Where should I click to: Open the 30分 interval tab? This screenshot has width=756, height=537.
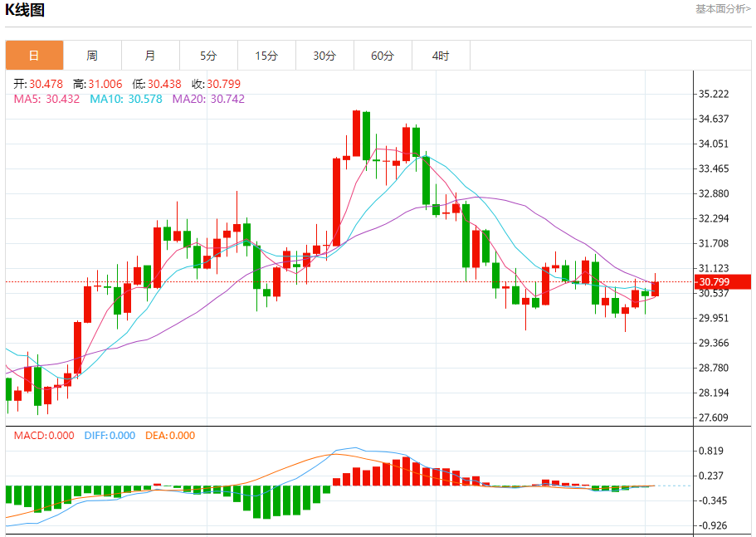point(324,56)
